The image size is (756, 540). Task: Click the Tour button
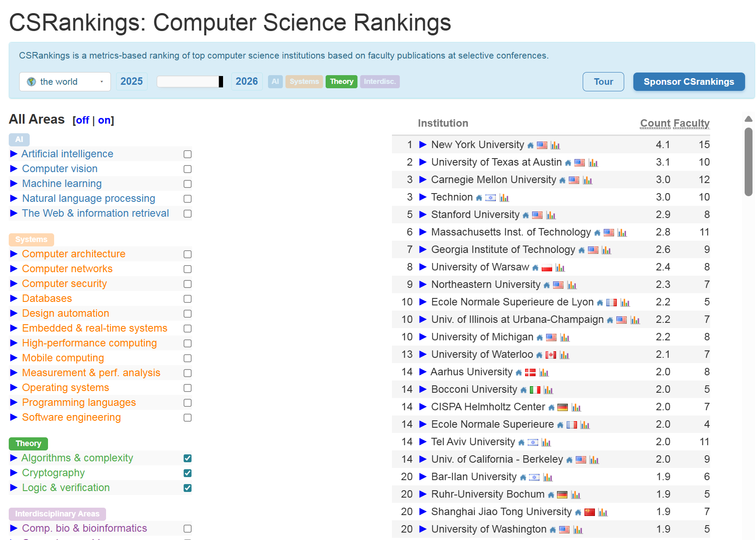point(603,82)
